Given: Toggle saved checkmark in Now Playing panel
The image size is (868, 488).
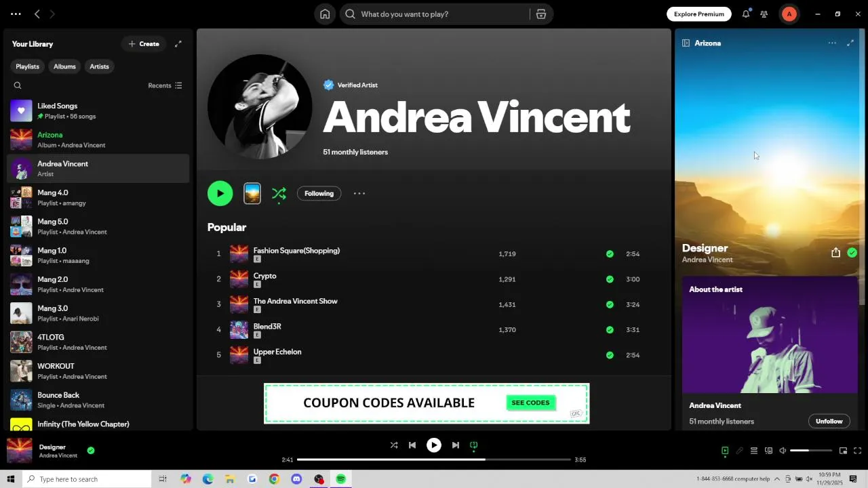Looking at the screenshot, I should click(x=852, y=253).
